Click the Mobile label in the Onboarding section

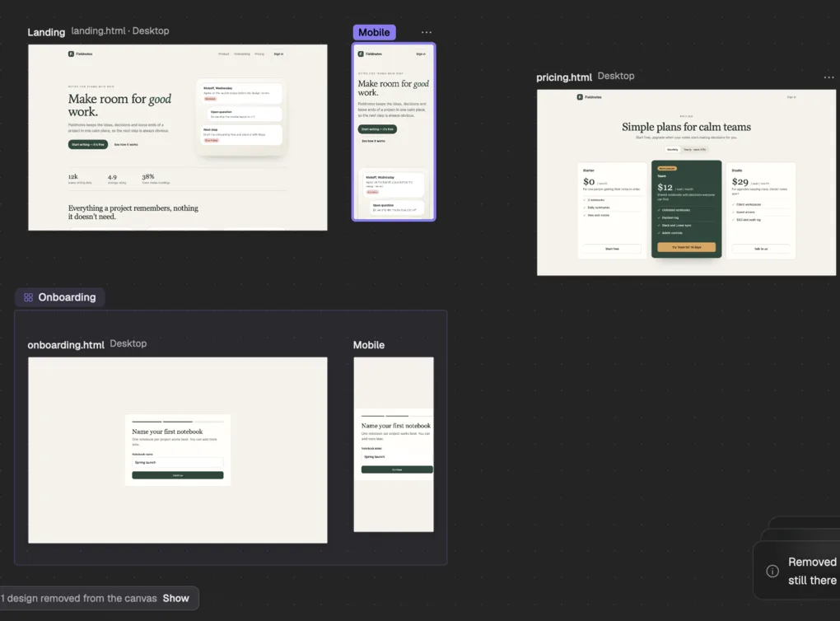coord(369,345)
